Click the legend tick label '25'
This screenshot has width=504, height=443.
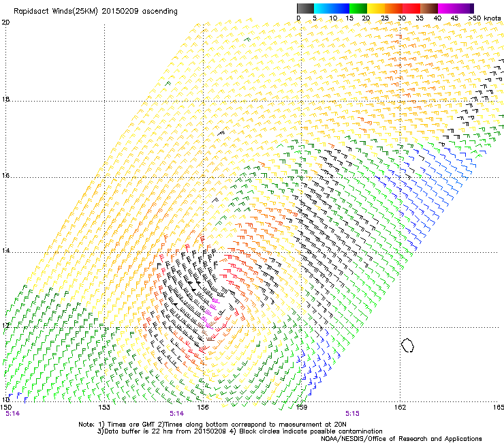pos(385,18)
